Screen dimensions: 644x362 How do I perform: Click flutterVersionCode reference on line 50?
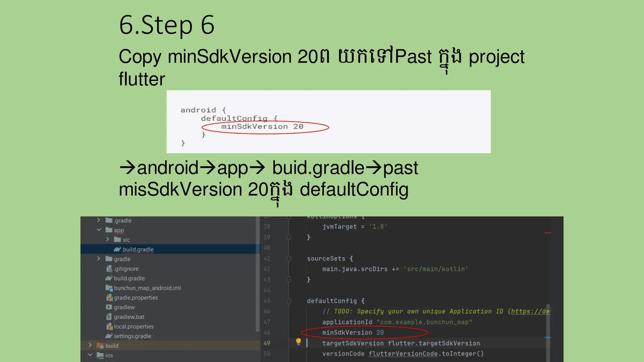coord(403,354)
